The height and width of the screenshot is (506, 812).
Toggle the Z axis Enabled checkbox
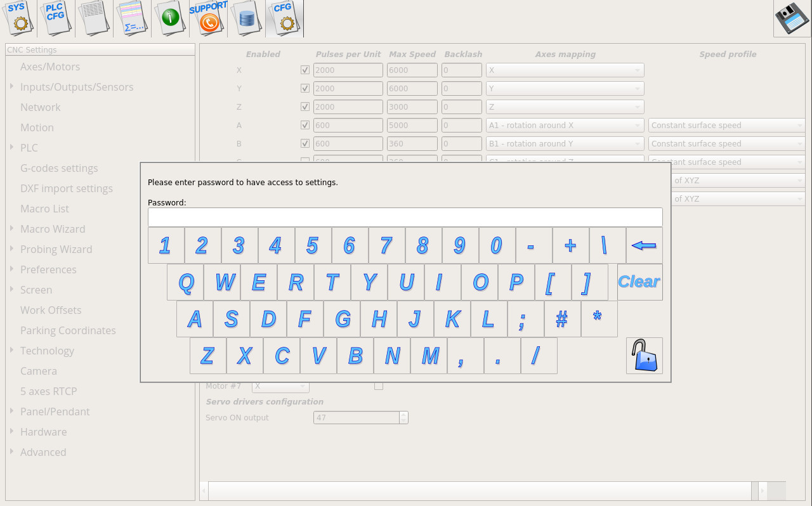point(305,107)
